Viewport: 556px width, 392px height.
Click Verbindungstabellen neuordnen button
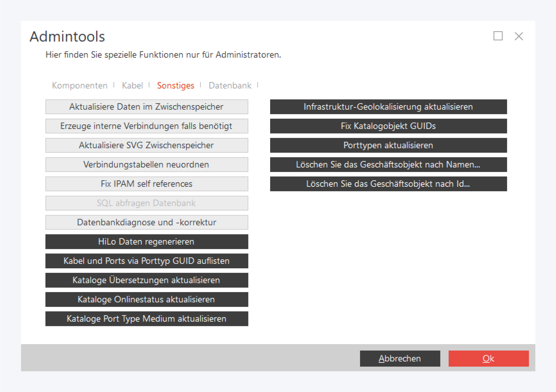tap(146, 165)
